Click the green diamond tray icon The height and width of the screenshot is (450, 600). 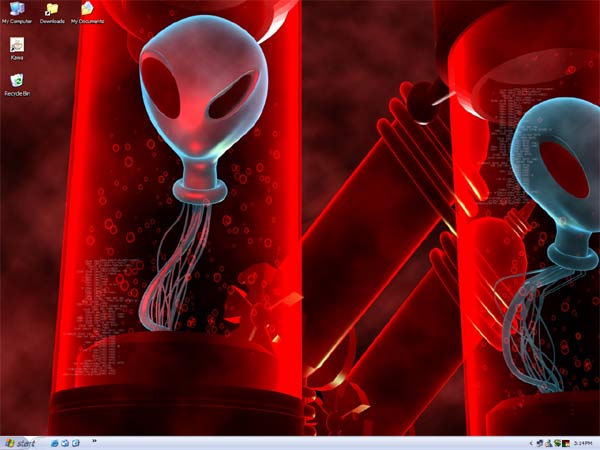tap(557, 443)
